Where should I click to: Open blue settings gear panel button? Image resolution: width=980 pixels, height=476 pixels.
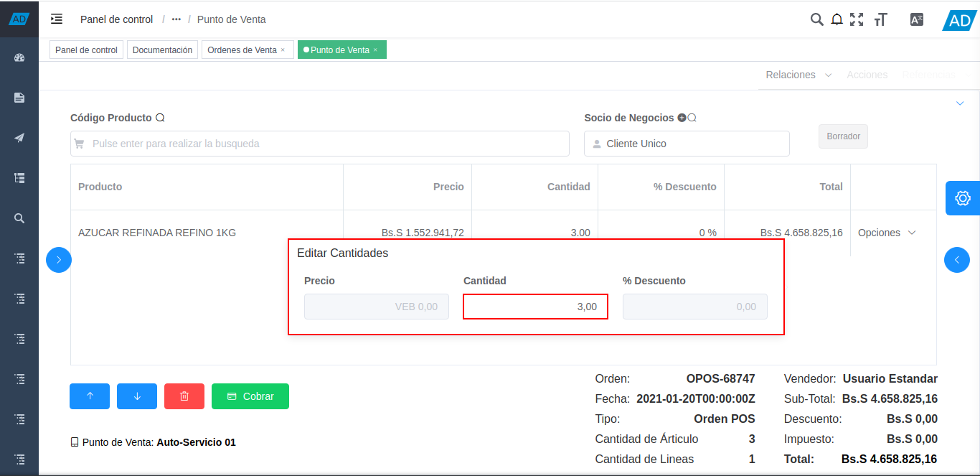coord(963,197)
